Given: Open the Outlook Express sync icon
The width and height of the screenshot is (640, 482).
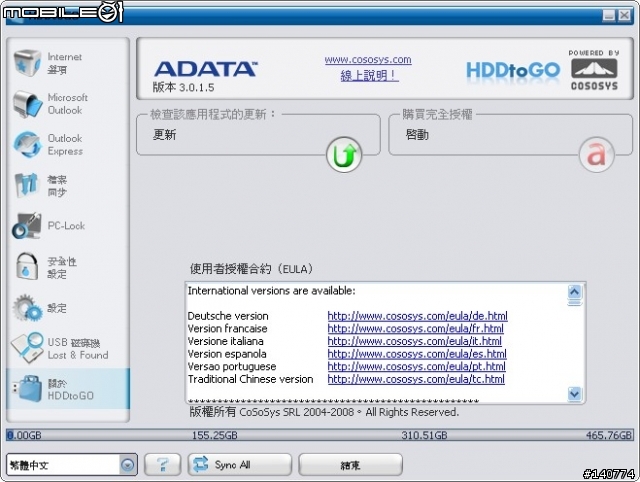Looking at the screenshot, I should click(27, 144).
